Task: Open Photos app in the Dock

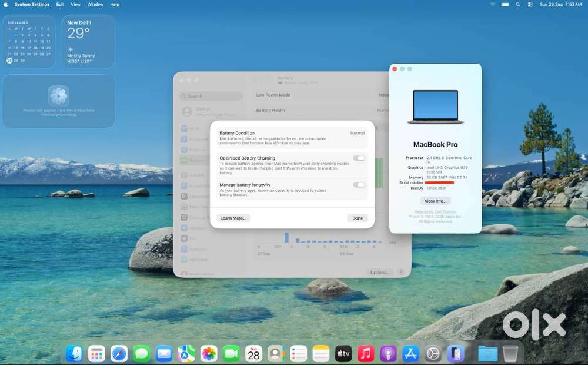Action: [x=209, y=353]
